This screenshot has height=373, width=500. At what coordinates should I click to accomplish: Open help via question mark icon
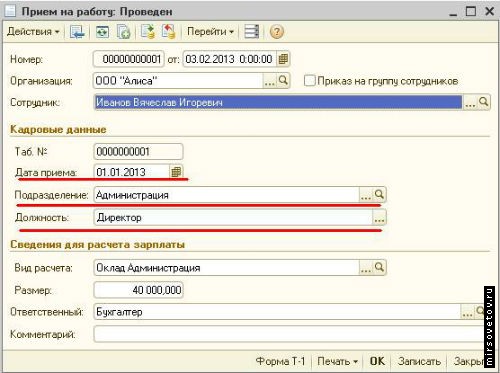click(277, 32)
